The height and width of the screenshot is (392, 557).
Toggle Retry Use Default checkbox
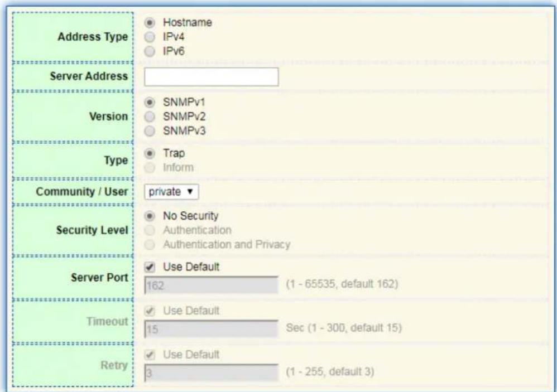pos(150,355)
